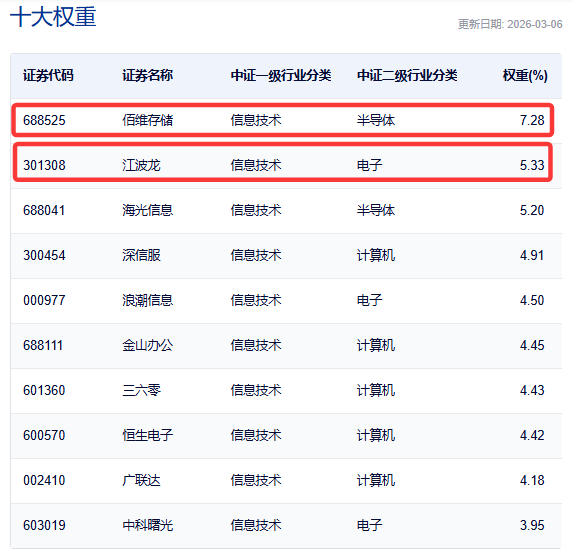573x552 pixels.
Task: Click 半导体 in the 海光信息 row
Action: tap(376, 210)
